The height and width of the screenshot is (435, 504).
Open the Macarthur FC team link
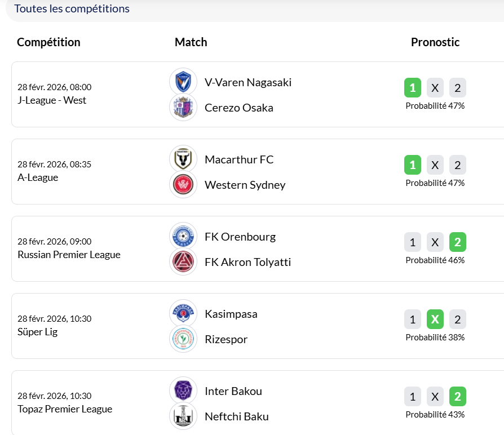239,159
